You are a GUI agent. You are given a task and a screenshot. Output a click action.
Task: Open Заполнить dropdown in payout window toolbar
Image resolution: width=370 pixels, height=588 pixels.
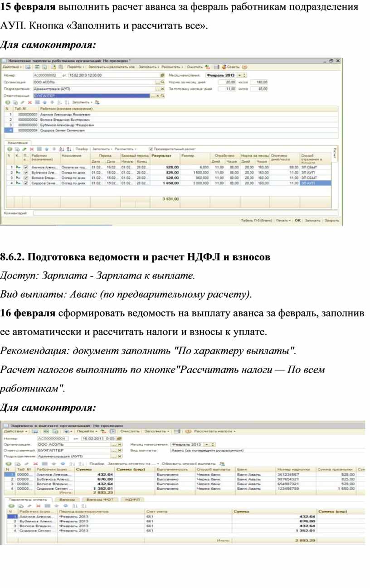click(156, 431)
